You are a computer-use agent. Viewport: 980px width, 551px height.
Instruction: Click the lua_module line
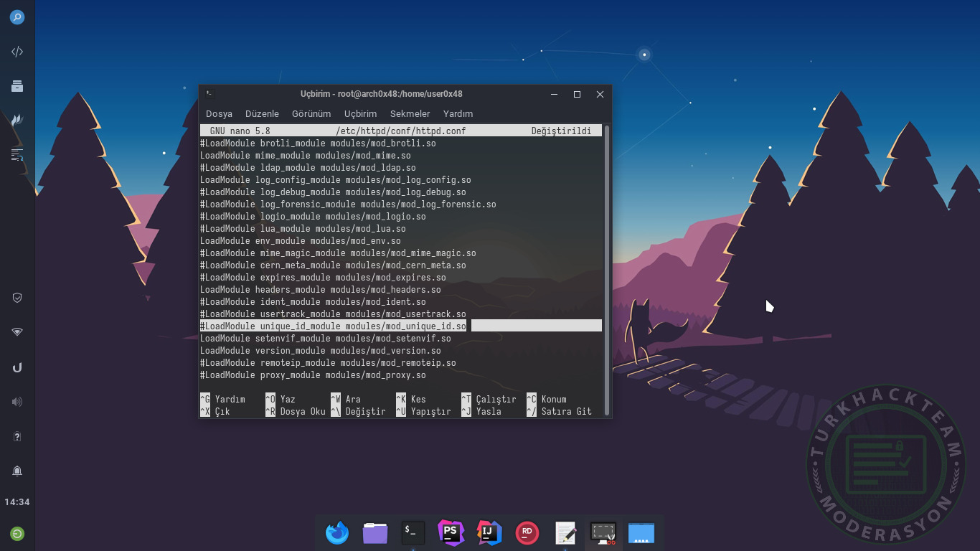pyautogui.click(x=303, y=228)
